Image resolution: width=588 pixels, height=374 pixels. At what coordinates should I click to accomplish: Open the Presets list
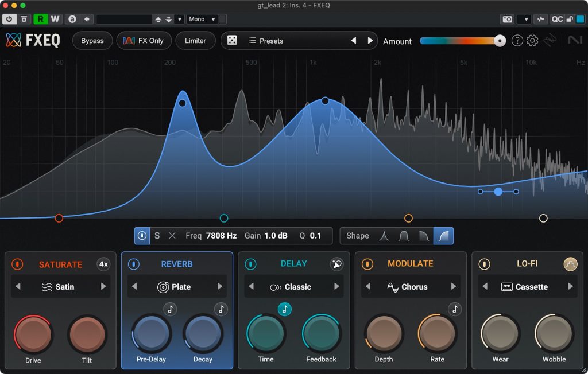pos(271,41)
